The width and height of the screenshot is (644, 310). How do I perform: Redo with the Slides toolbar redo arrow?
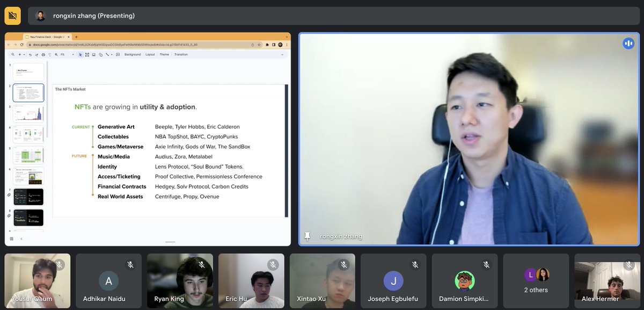36,55
